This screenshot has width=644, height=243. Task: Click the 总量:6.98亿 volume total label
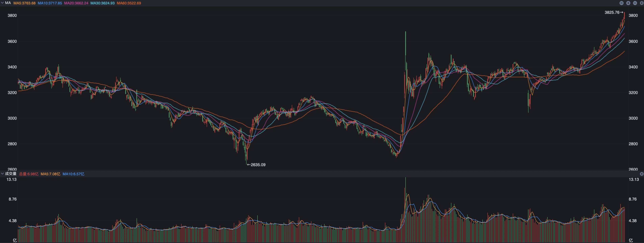pos(29,174)
